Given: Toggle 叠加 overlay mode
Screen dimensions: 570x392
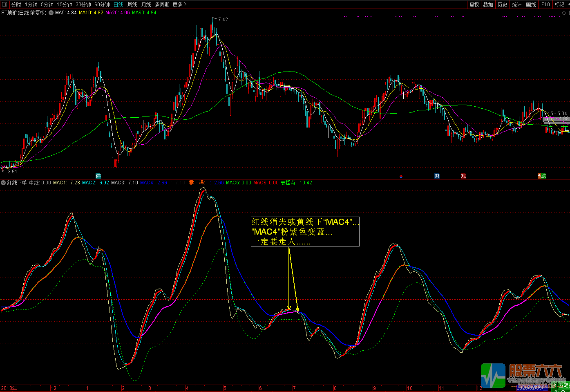Looking at the screenshot, I should click(488, 4).
